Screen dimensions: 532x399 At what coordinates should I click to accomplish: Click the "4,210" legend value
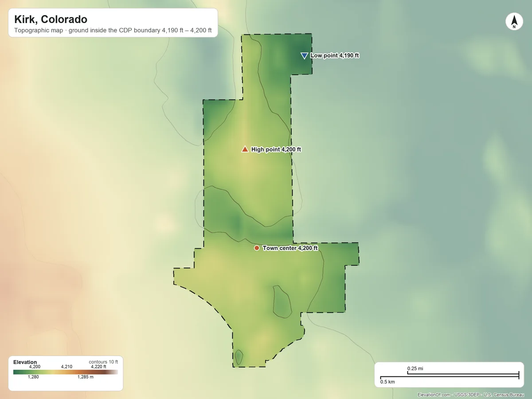point(66,367)
